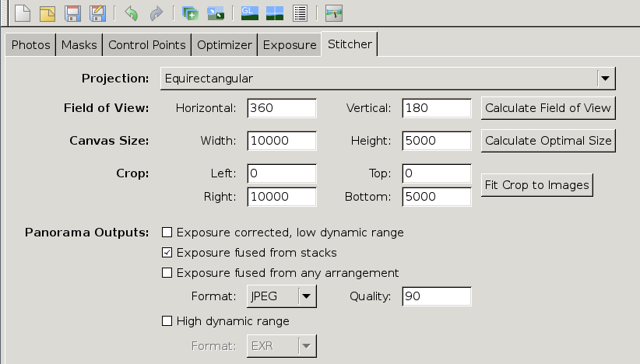Undo the last action with green arrow
The width and height of the screenshot is (640, 364).
point(131,13)
